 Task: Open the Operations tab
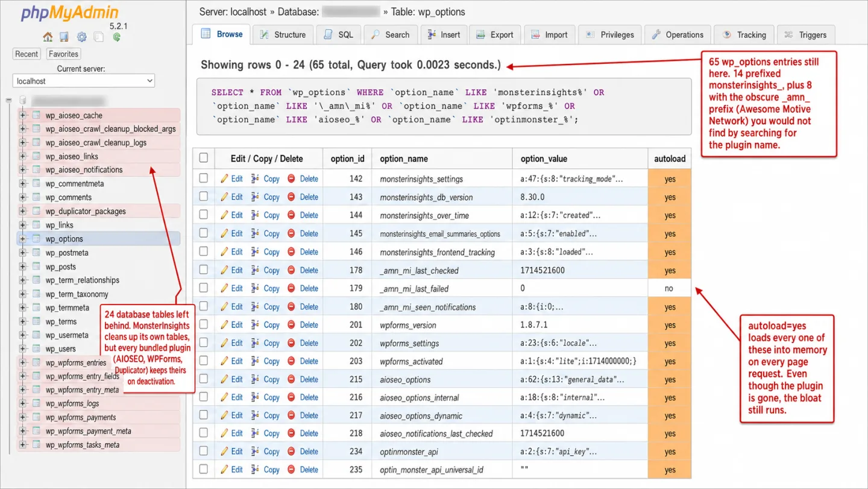click(678, 34)
